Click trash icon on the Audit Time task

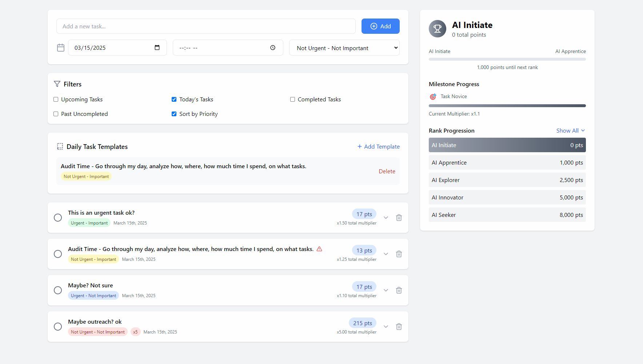click(x=399, y=254)
